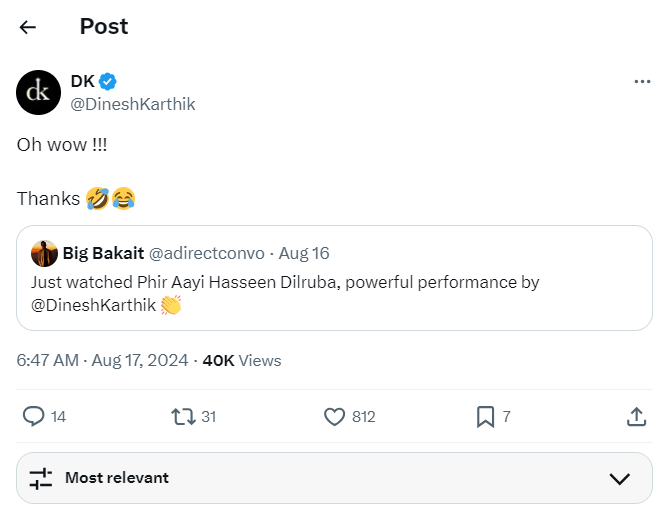
Task: Click the DK display name
Action: tap(82, 82)
